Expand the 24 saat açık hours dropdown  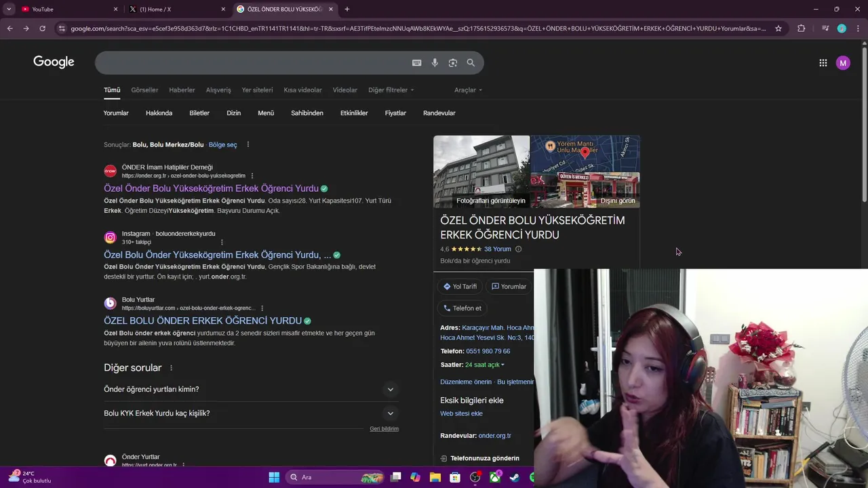pos(485,365)
